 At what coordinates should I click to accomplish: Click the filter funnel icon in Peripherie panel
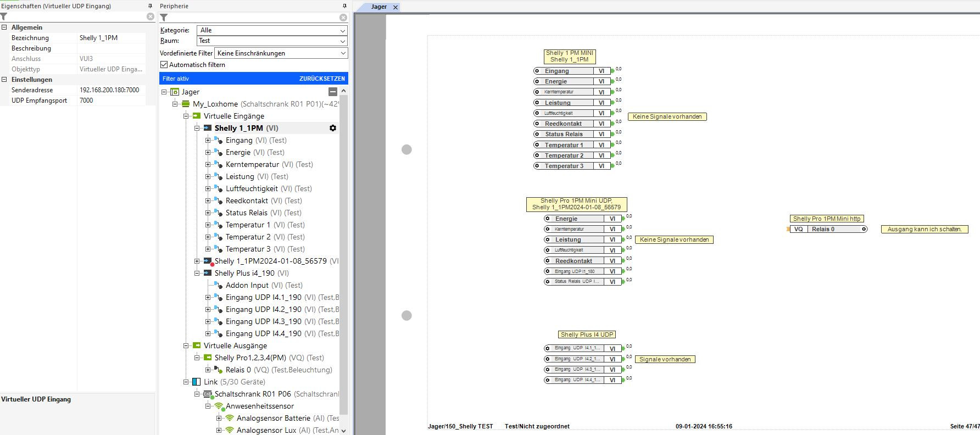[164, 17]
